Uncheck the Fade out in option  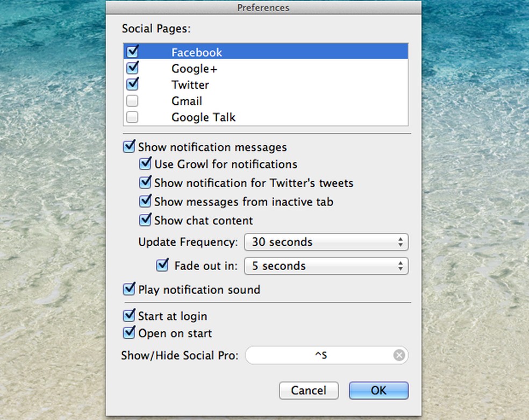162,265
